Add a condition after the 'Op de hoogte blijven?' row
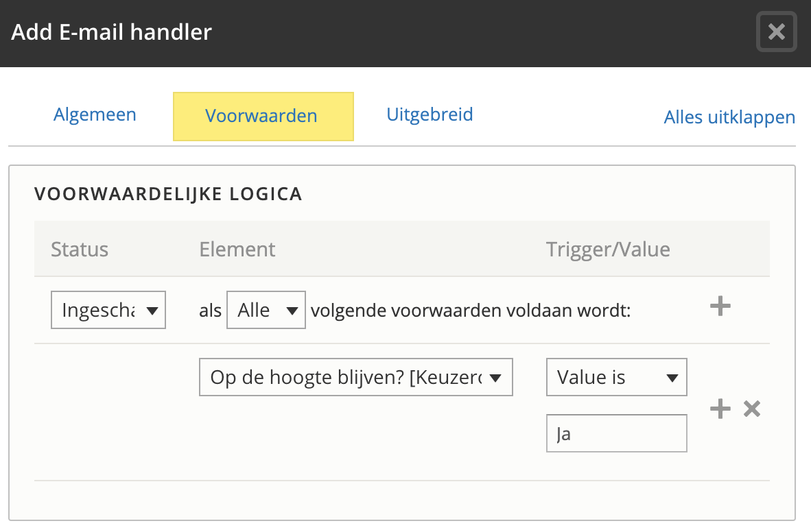Viewport: 811px width, 532px height. pos(720,409)
